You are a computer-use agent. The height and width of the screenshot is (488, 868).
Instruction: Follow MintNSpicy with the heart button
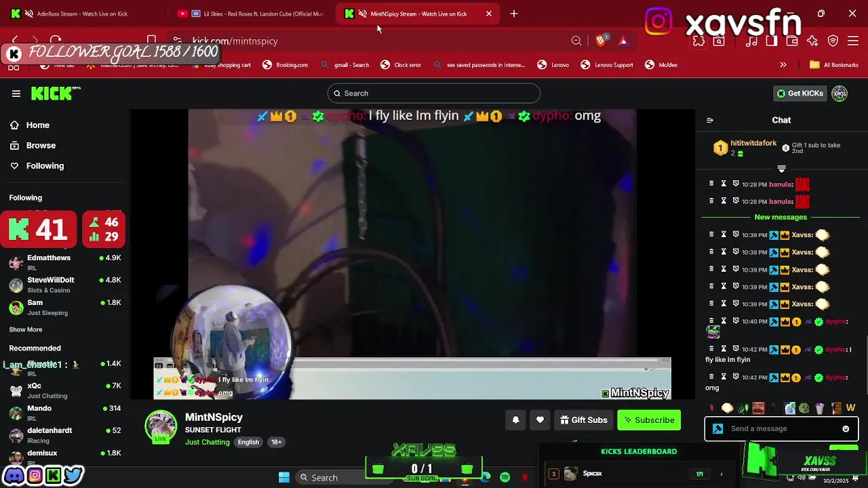540,420
